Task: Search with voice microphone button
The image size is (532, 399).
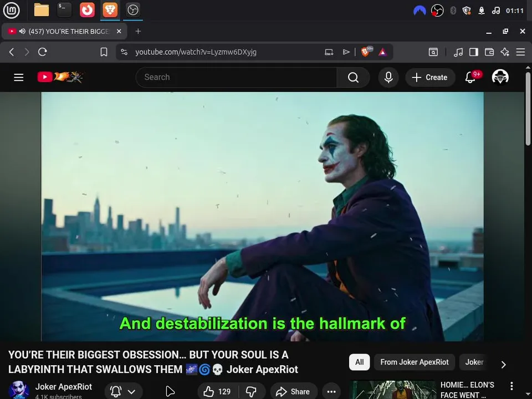Action: (388, 78)
